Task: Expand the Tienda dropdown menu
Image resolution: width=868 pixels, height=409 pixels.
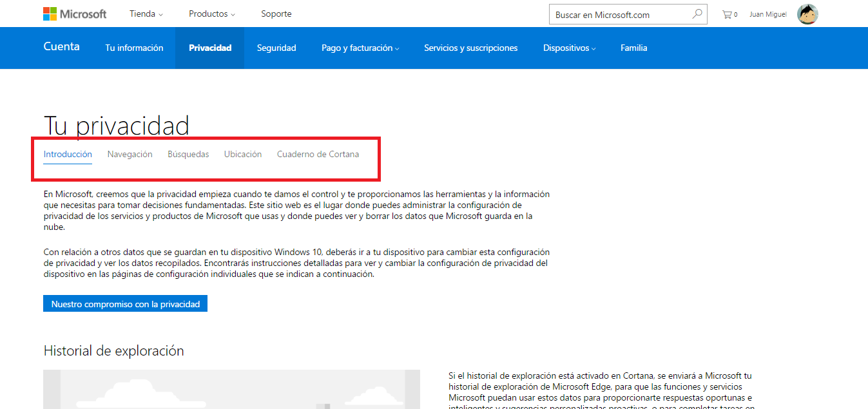Action: point(146,14)
